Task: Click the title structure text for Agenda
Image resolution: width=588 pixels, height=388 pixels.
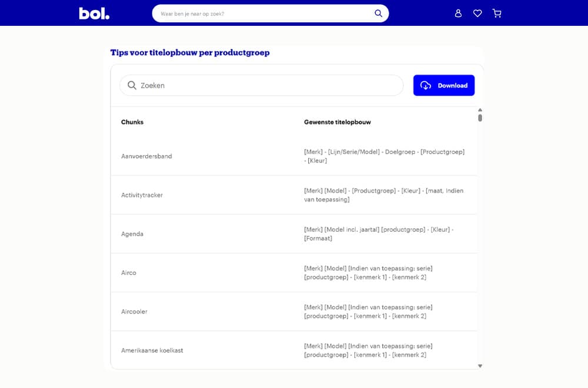Action: tap(379, 234)
